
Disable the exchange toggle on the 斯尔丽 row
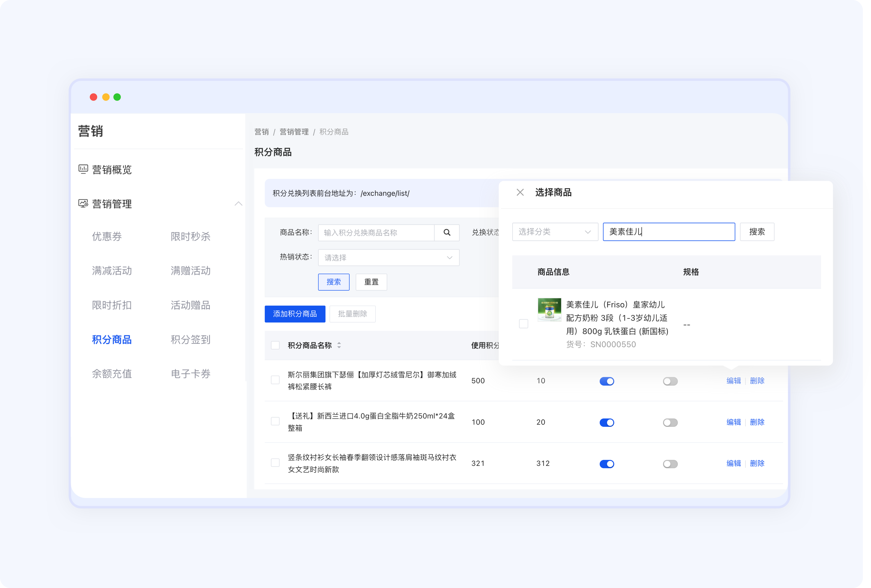607,381
